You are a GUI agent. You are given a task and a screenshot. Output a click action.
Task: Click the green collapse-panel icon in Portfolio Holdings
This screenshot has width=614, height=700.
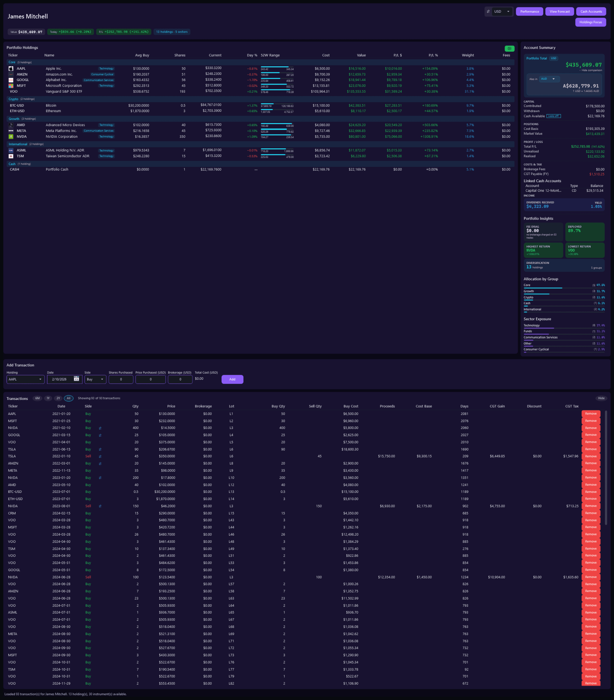(509, 49)
